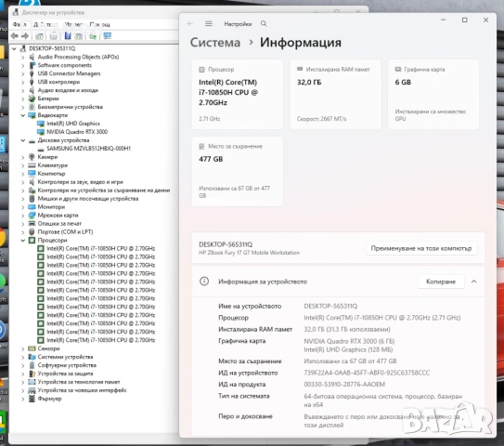Collapse the Процесори node
This screenshot has width=504, height=446.
23,241
